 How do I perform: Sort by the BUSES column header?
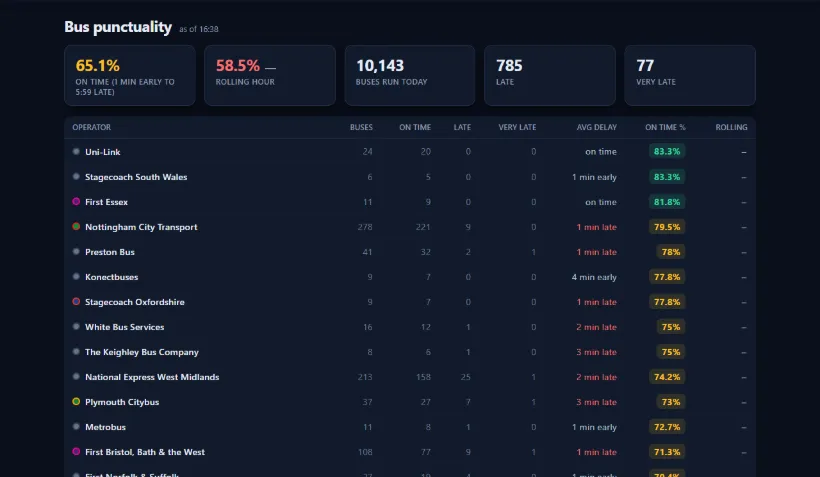361,127
